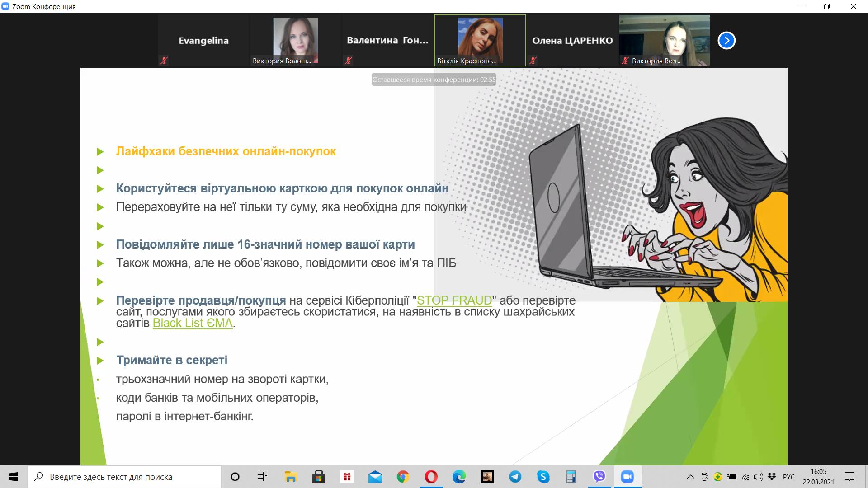Open Calculator from the taskbar
Viewport: 868px width, 488px height.
(x=571, y=477)
